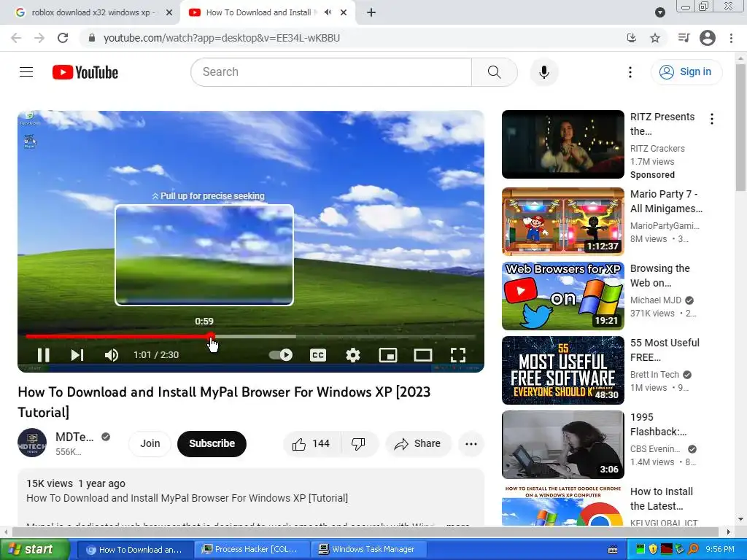Open media controls icon in toolbar
This screenshot has height=560, width=747.
pos(684,38)
